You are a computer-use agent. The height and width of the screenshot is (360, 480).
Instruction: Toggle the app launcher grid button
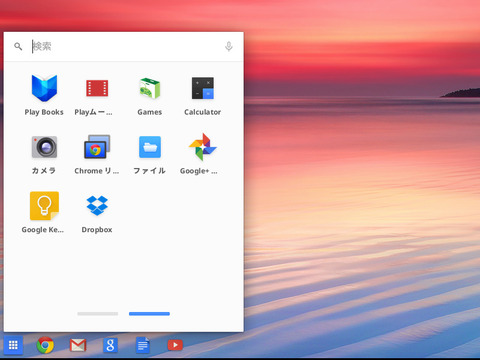pos(13,345)
